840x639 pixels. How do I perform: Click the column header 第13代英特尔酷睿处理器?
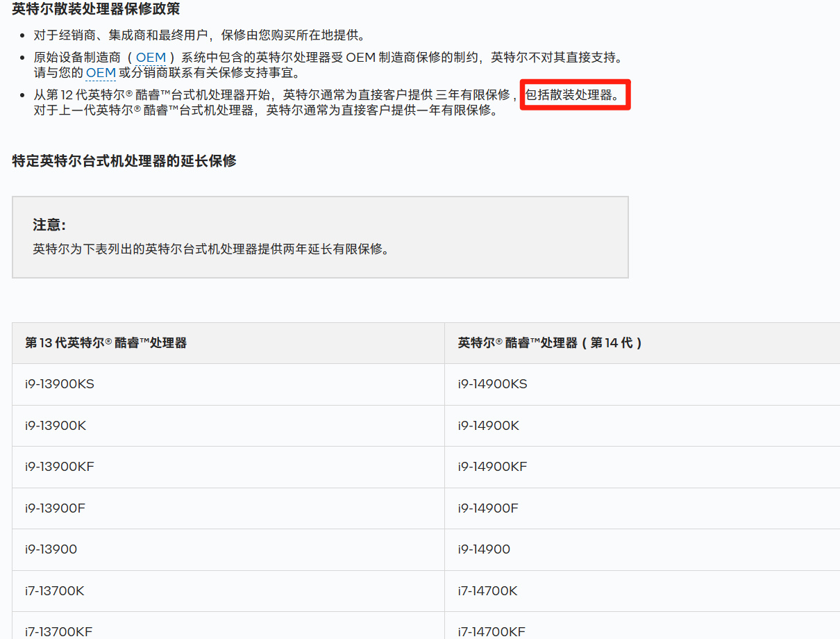tap(228, 343)
